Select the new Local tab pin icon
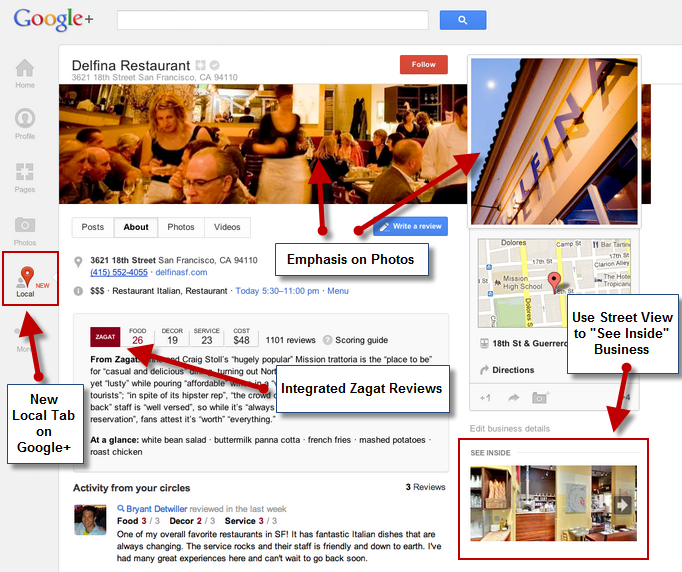Viewport: 682px width, 572px height. [27, 277]
